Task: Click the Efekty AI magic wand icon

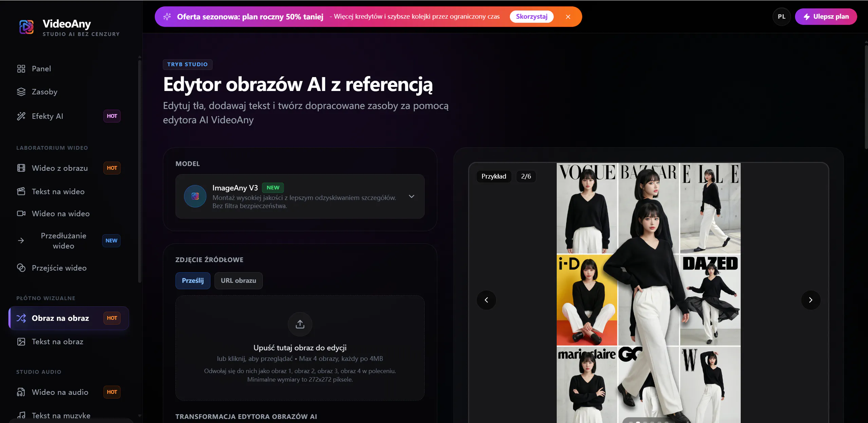Action: (x=21, y=116)
